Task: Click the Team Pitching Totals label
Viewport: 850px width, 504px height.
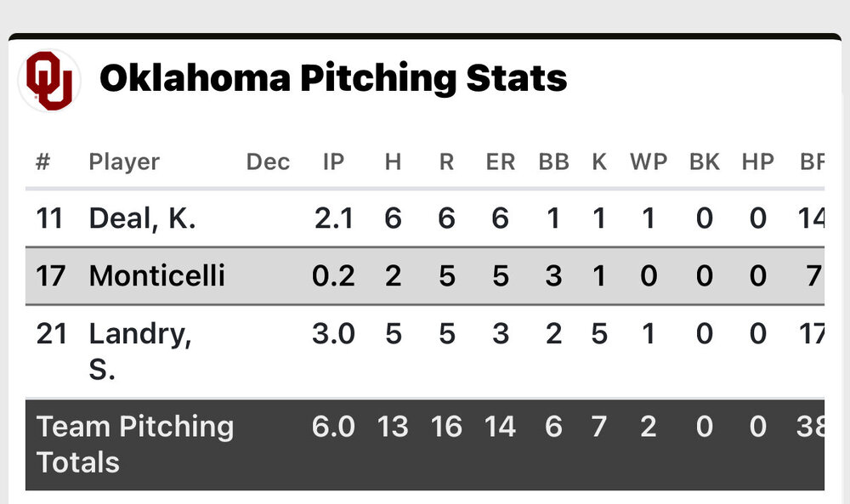Action: [135, 444]
